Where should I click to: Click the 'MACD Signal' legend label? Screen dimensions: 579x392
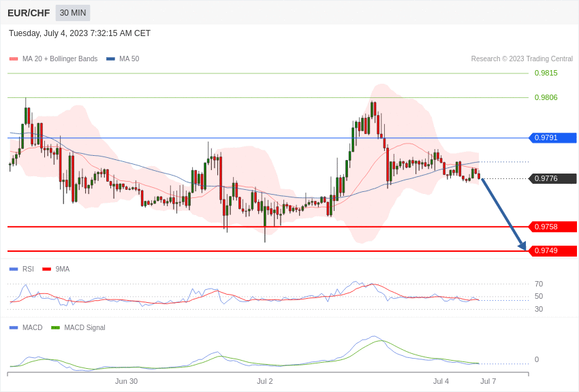tap(84, 328)
